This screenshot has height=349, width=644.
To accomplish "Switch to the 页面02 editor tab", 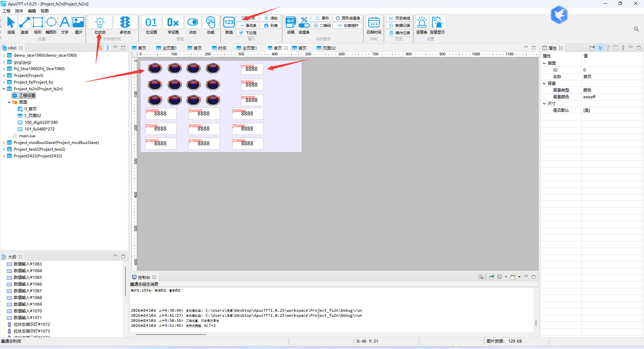I will pos(326,48).
